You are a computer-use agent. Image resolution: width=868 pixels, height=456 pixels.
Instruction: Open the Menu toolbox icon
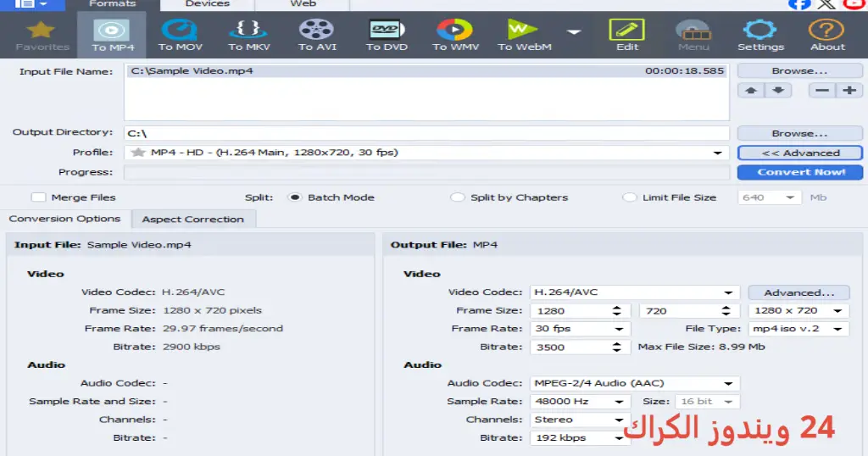(x=693, y=35)
